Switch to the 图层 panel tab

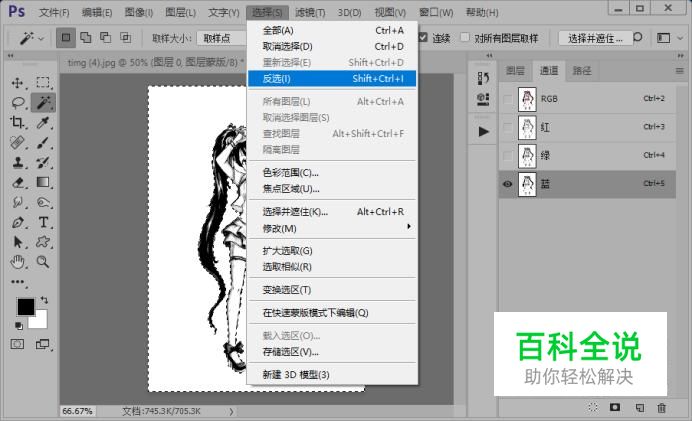[x=515, y=71]
